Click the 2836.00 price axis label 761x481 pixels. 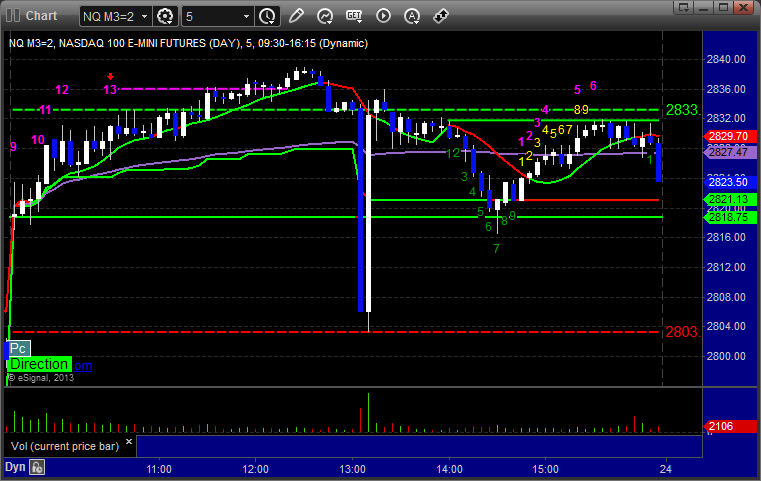pyautogui.click(x=726, y=89)
